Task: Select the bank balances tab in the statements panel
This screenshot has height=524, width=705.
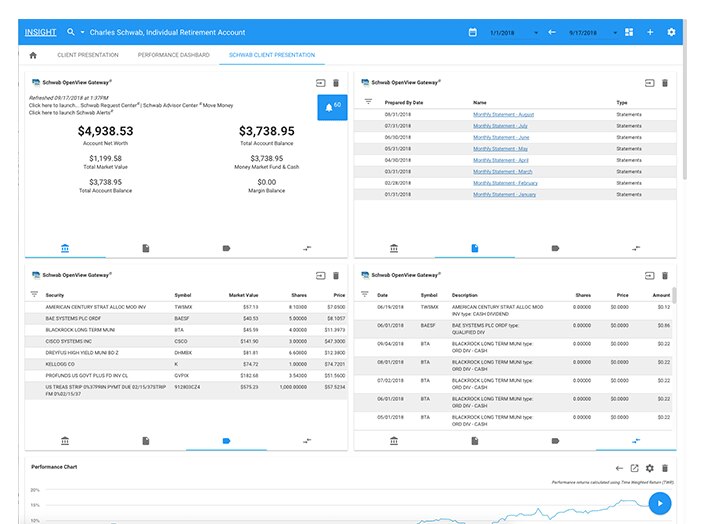Action: [394, 248]
